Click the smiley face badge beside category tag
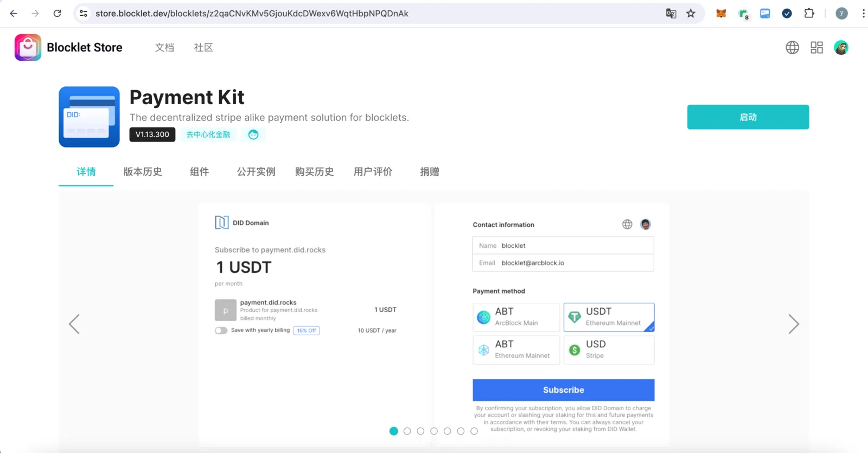Viewport: 868px width, 453px height. pyautogui.click(x=253, y=135)
